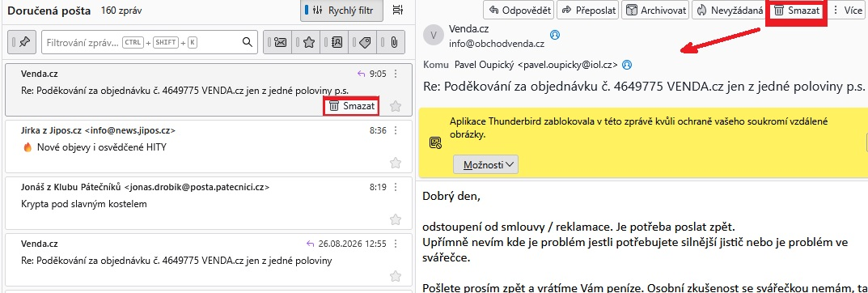Viewport: 868px width, 293px height.
Task: Click the magnifier icon in the filter field
Action: pos(248,43)
